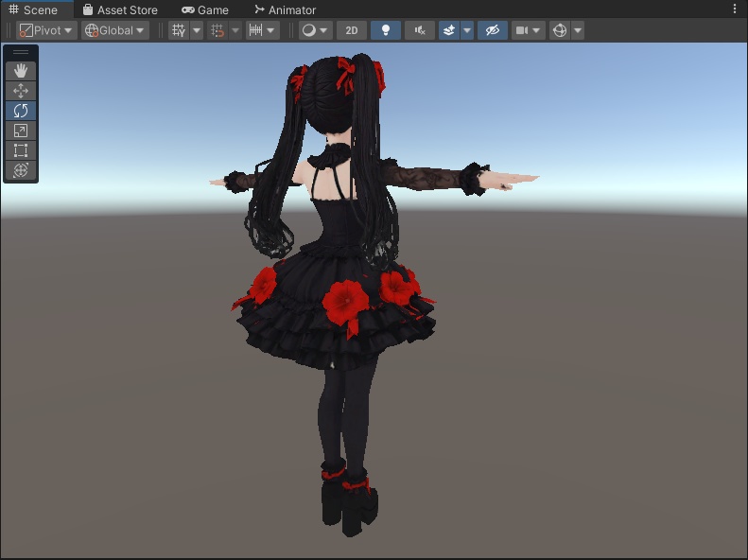Select the combined Transform tool
Screen dimensions: 748x560
[21, 170]
